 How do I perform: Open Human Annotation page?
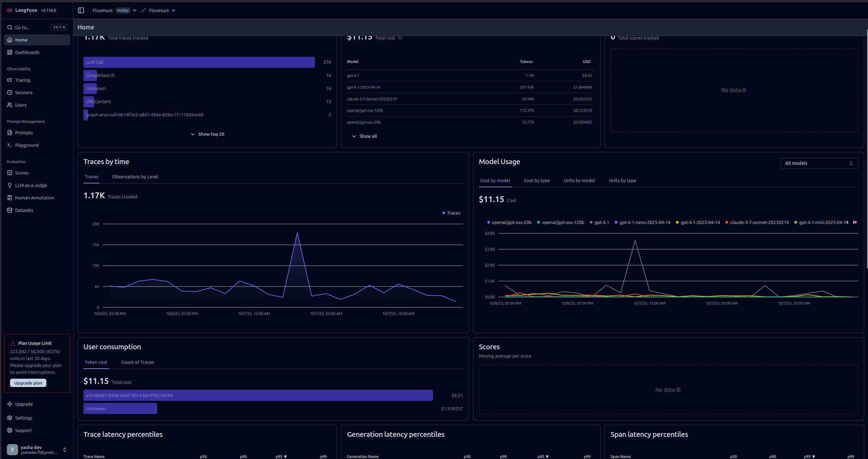[34, 198]
